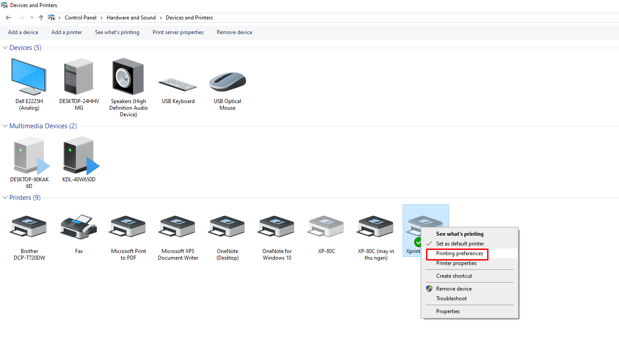
Task: Click the Fax device icon
Action: (x=79, y=227)
